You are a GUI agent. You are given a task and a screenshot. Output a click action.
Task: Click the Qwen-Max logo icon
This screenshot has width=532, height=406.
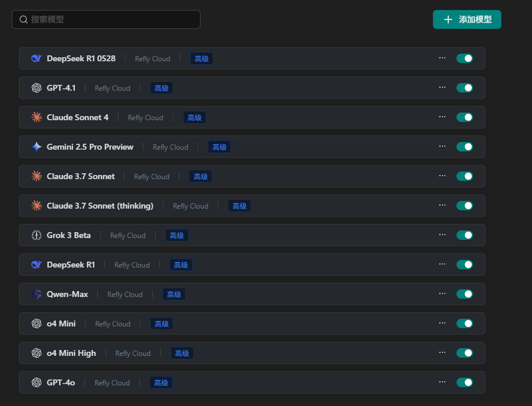(37, 294)
